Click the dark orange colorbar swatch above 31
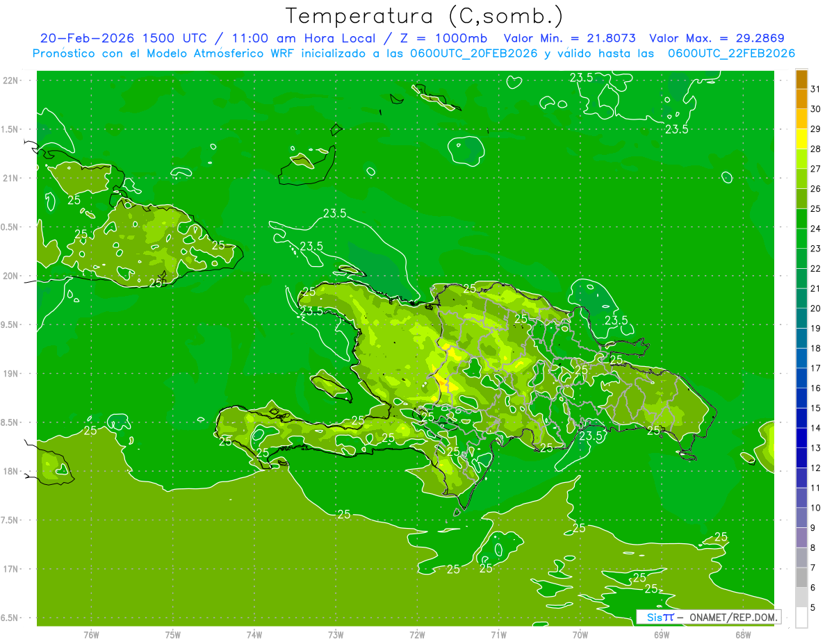This screenshot has height=644, width=834. [801, 79]
